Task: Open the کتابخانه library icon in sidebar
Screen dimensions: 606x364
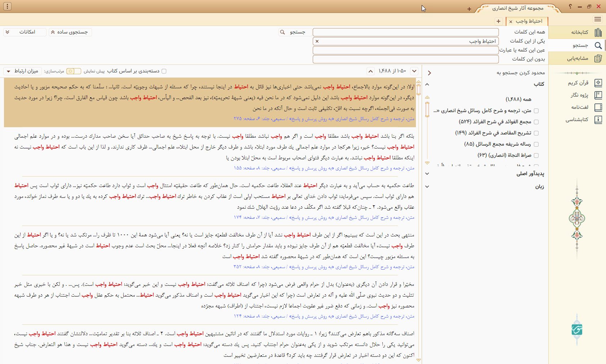Action: pyautogui.click(x=598, y=32)
